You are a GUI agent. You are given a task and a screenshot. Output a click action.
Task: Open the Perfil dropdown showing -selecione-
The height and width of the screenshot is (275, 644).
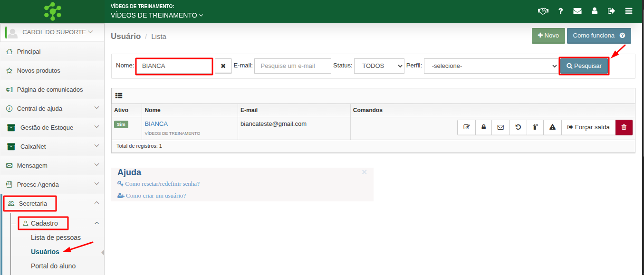pyautogui.click(x=491, y=66)
